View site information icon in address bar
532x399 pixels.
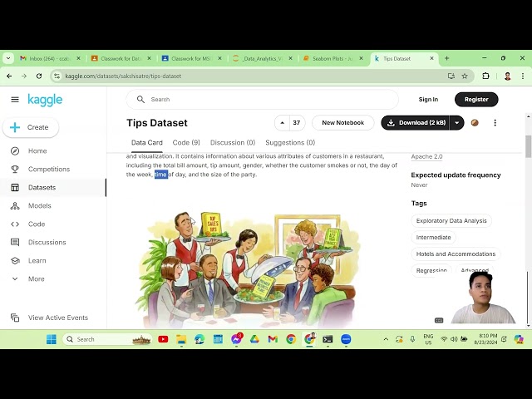tap(57, 76)
